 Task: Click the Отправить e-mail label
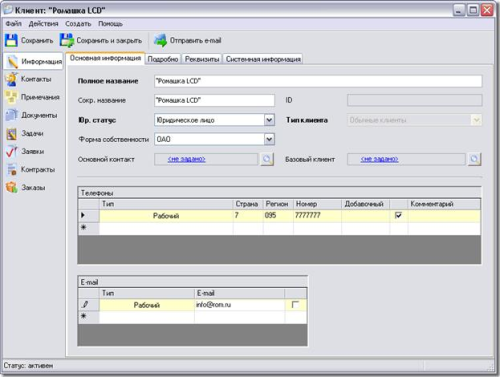click(x=196, y=41)
